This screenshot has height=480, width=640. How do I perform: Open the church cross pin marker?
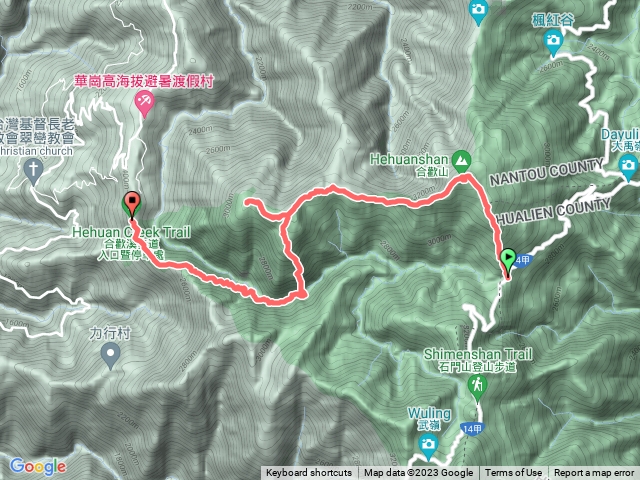coord(33,171)
